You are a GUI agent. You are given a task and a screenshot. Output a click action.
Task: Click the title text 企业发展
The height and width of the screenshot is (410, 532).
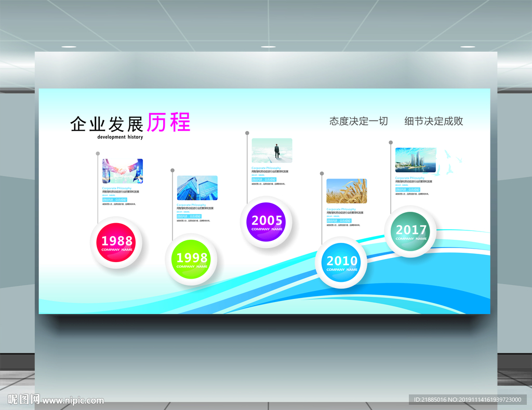point(107,124)
